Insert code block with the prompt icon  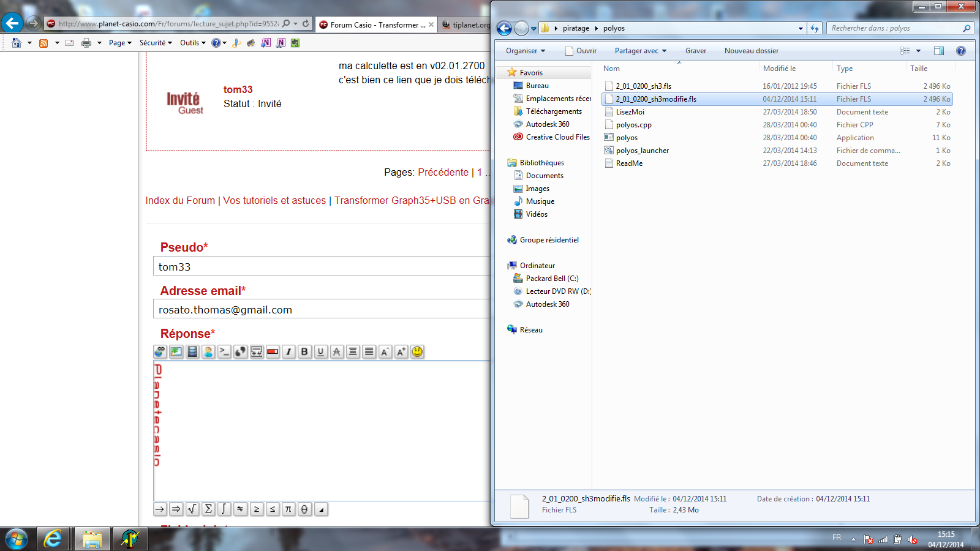click(x=224, y=351)
